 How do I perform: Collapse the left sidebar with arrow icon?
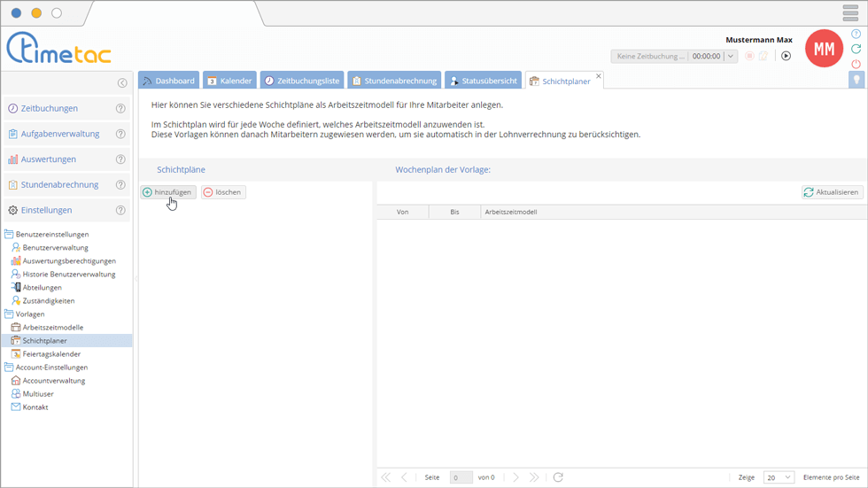(x=122, y=83)
